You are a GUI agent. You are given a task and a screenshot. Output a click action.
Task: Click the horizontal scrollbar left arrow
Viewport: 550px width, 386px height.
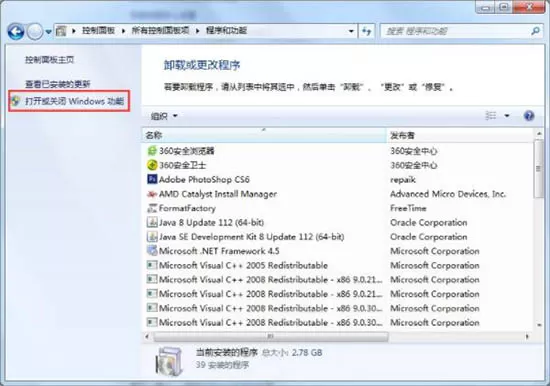click(x=147, y=337)
